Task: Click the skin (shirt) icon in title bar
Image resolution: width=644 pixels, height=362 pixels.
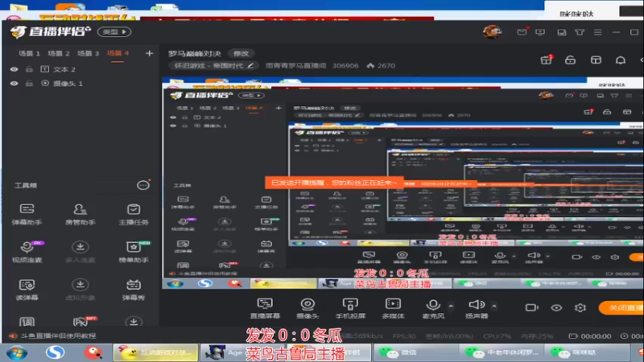Action: tap(580, 31)
